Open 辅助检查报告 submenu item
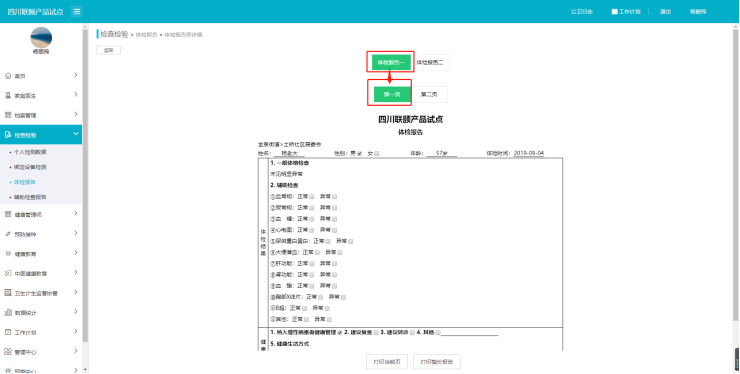Screen dimensions: 740x374 [30, 197]
